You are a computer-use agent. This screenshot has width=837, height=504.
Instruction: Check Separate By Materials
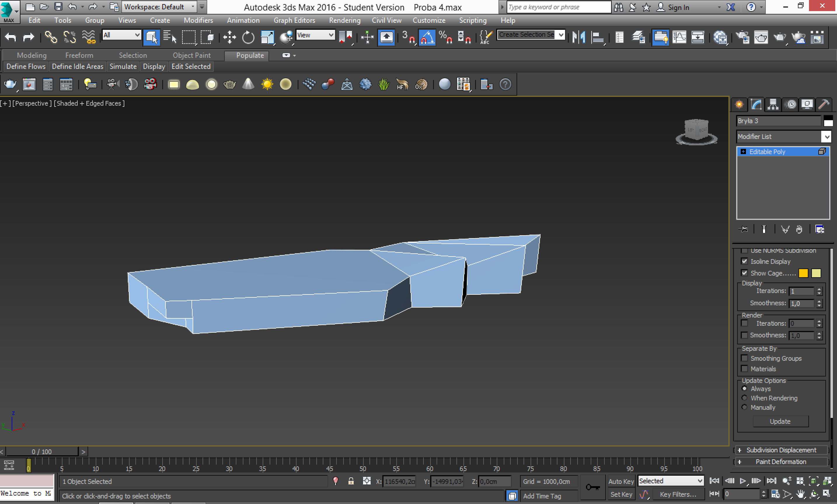coord(744,369)
